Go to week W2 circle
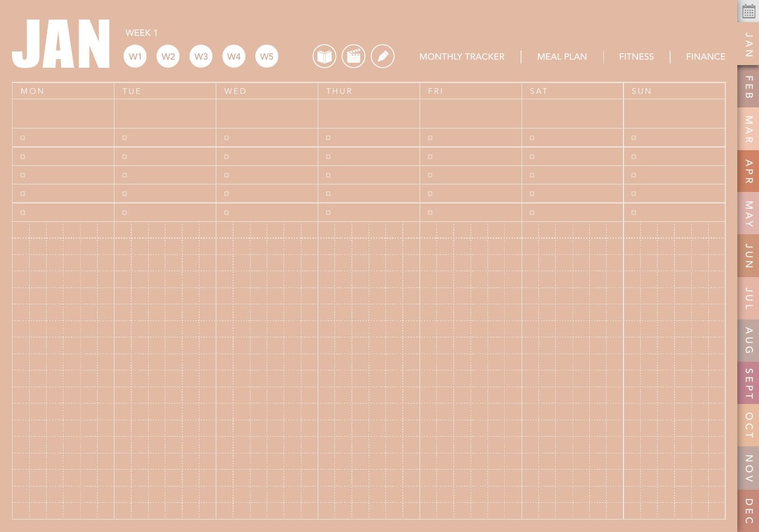 [x=168, y=56]
